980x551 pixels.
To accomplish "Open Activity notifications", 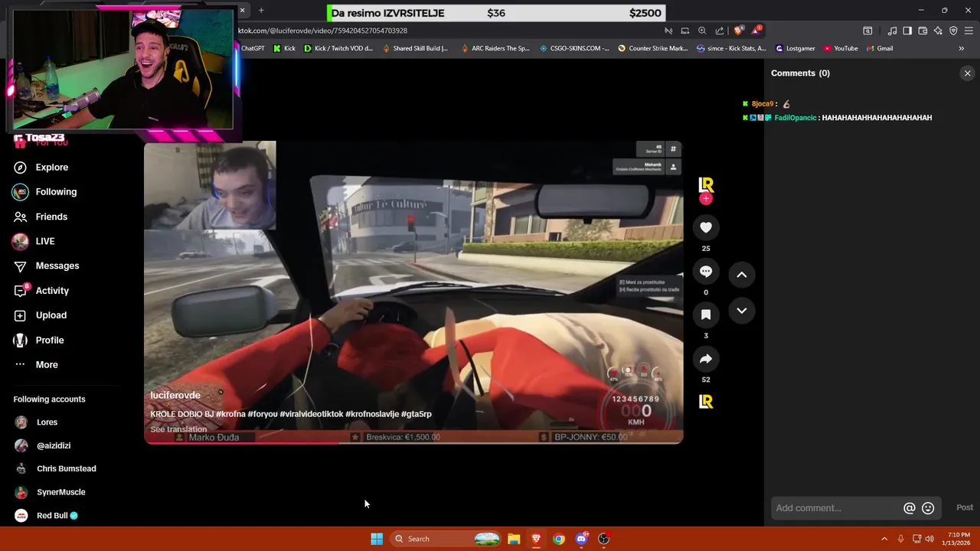I will tap(52, 291).
